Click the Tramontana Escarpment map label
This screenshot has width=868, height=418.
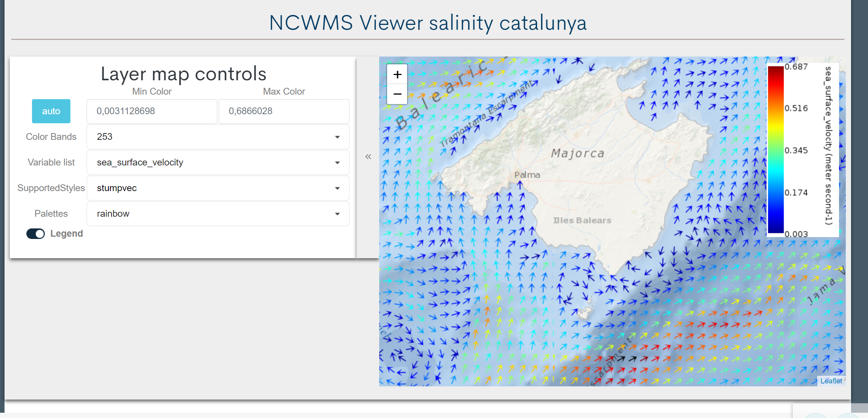(x=487, y=113)
